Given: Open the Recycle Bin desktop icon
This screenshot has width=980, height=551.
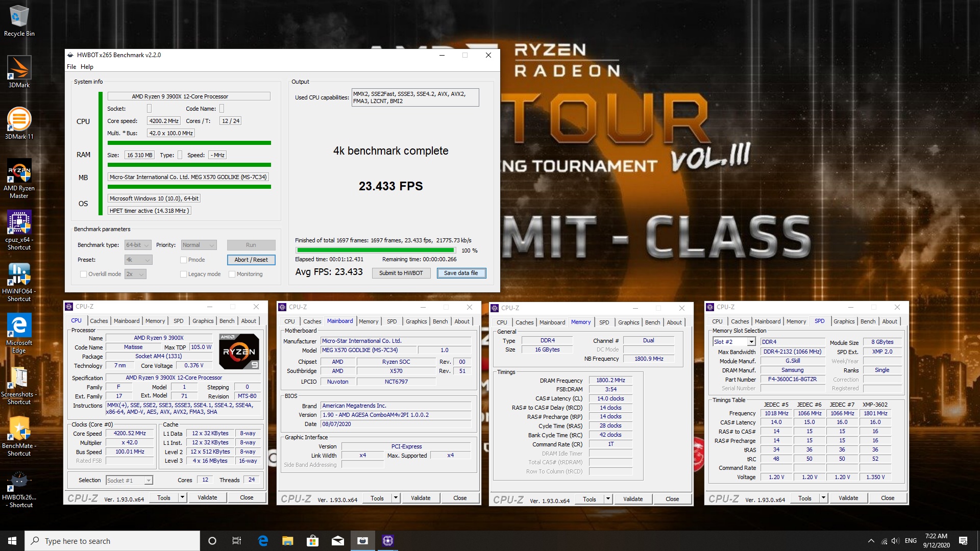Looking at the screenshot, I should (19, 21).
